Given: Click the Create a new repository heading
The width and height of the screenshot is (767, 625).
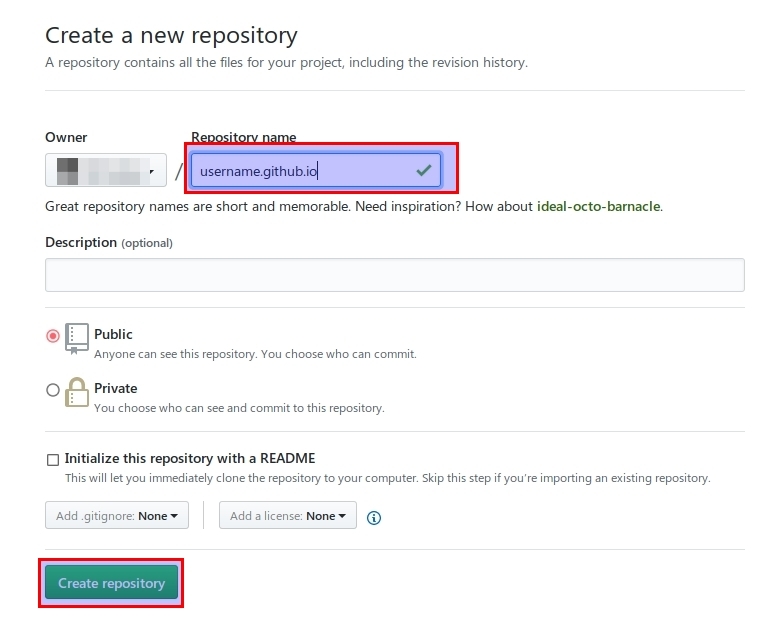Looking at the screenshot, I should click(171, 35).
